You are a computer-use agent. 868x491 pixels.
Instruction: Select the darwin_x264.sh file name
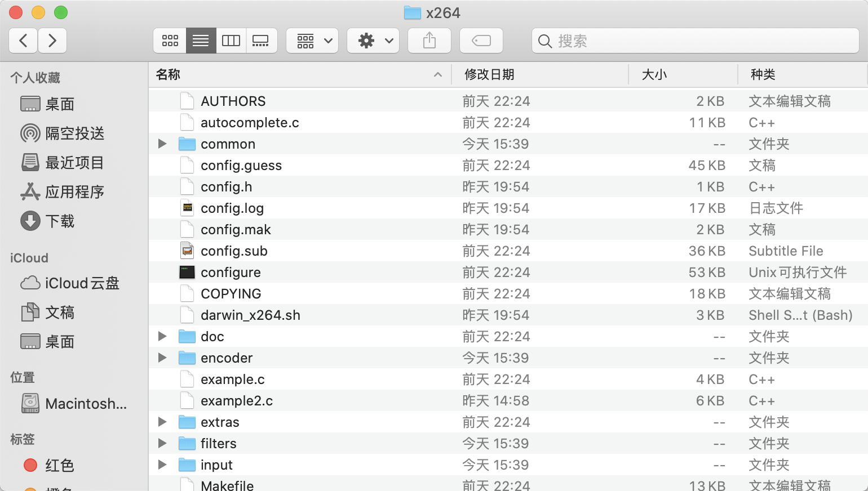pos(250,315)
